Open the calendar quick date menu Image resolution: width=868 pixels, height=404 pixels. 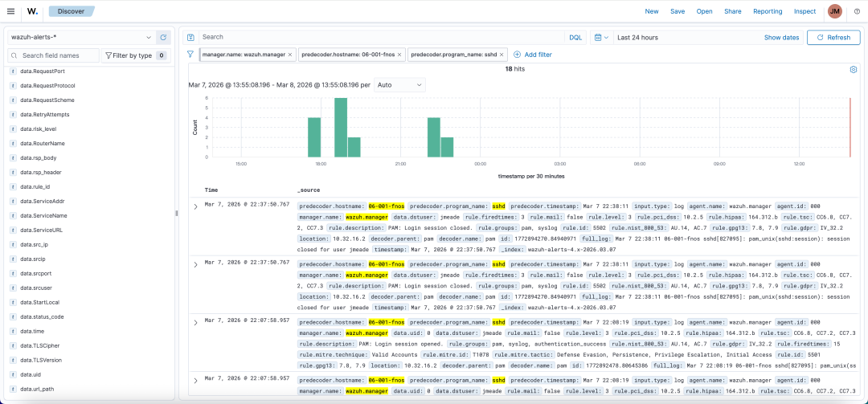(600, 37)
